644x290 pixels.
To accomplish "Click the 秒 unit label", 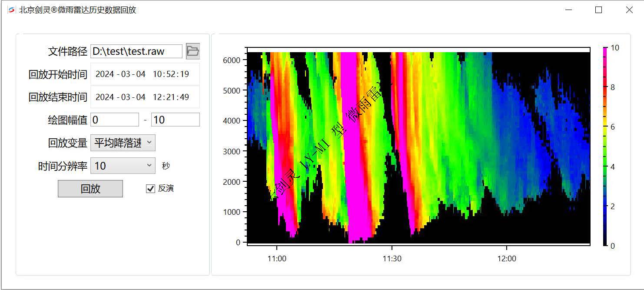I will coord(166,166).
